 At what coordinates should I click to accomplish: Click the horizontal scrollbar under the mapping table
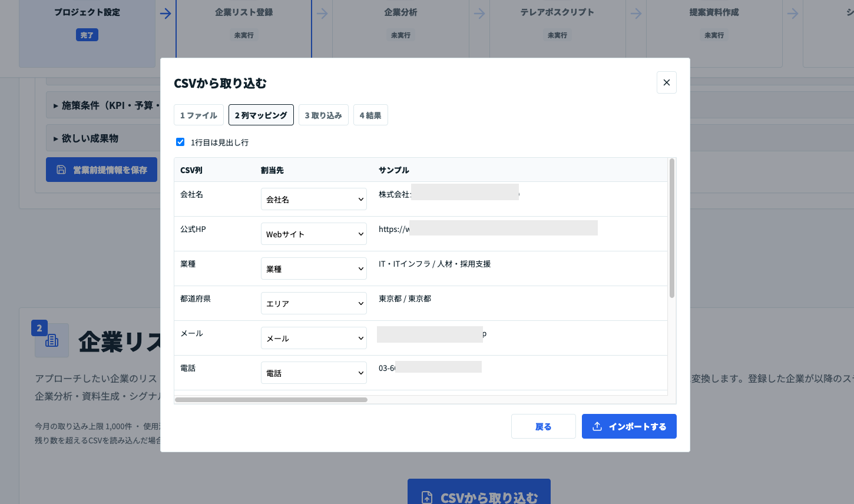pyautogui.click(x=271, y=400)
